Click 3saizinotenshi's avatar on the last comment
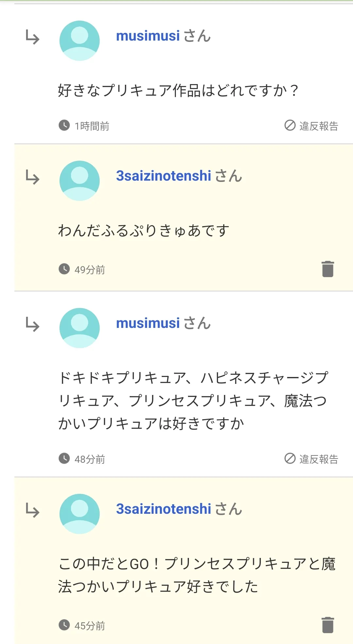 (79, 514)
